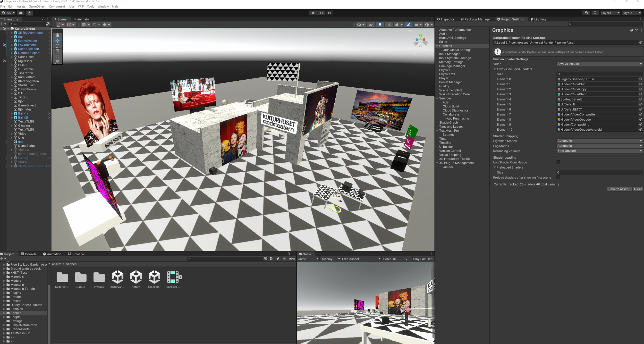Check Preload shaders after showing first scene

pyautogui.click(x=558, y=178)
